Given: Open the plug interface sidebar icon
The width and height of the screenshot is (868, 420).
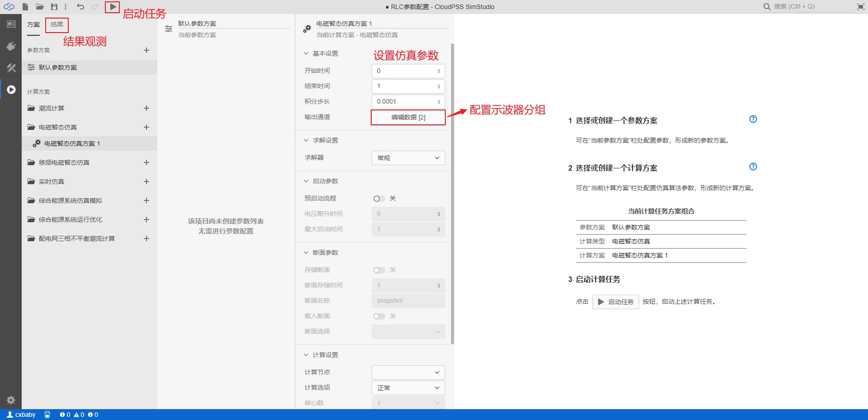Looking at the screenshot, I should coord(11,46).
